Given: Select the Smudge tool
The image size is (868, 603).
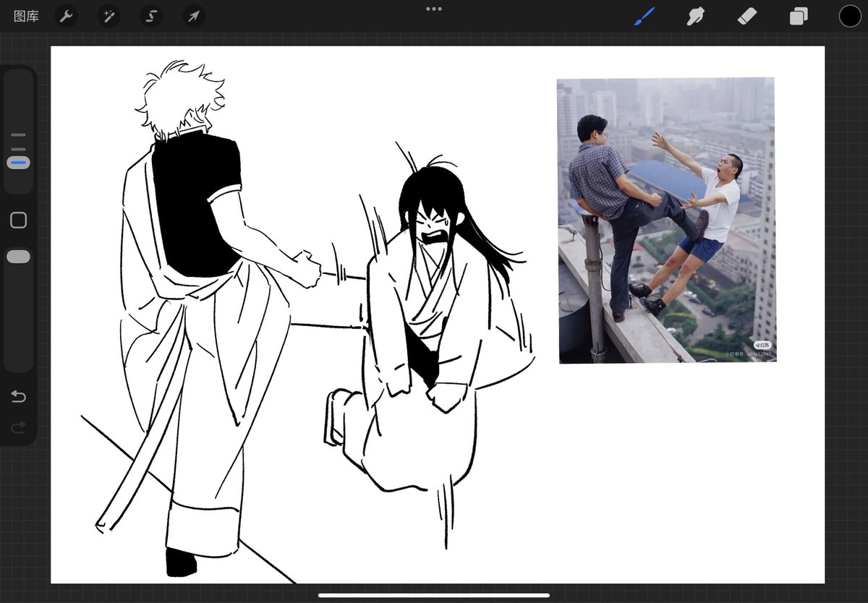Looking at the screenshot, I should point(696,16).
